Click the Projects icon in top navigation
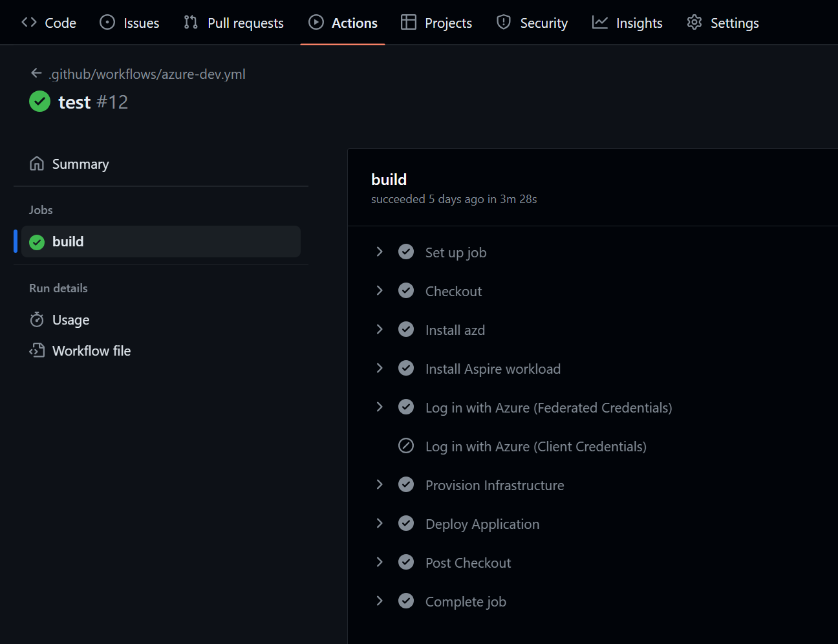The height and width of the screenshot is (644, 838). click(408, 22)
